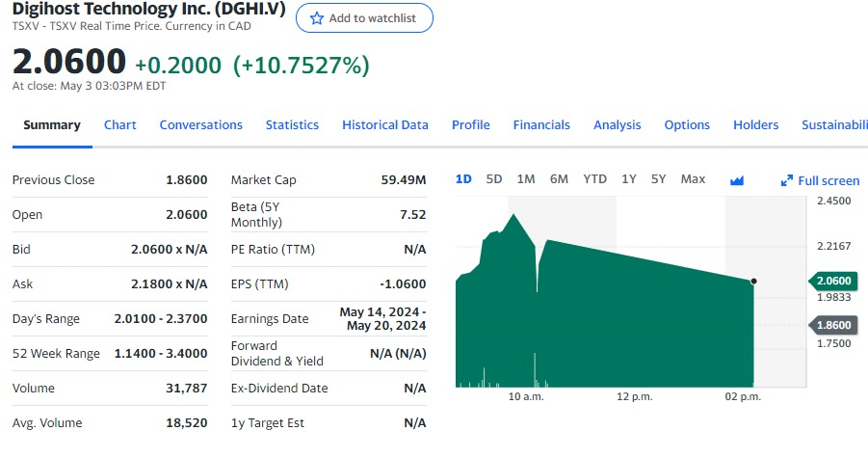Screen dimensions: 868x458
Task: Click the 2.2167 price axis label
Action: click(833, 246)
